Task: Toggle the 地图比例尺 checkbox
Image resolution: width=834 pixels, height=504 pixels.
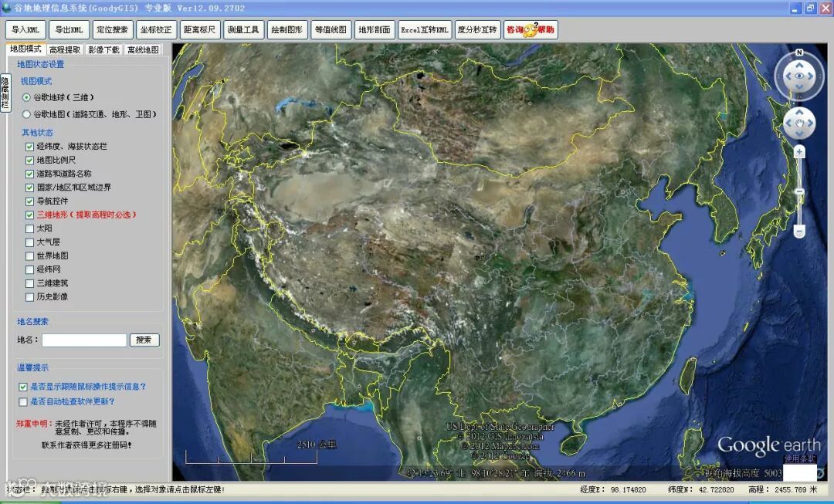Action: (30, 160)
